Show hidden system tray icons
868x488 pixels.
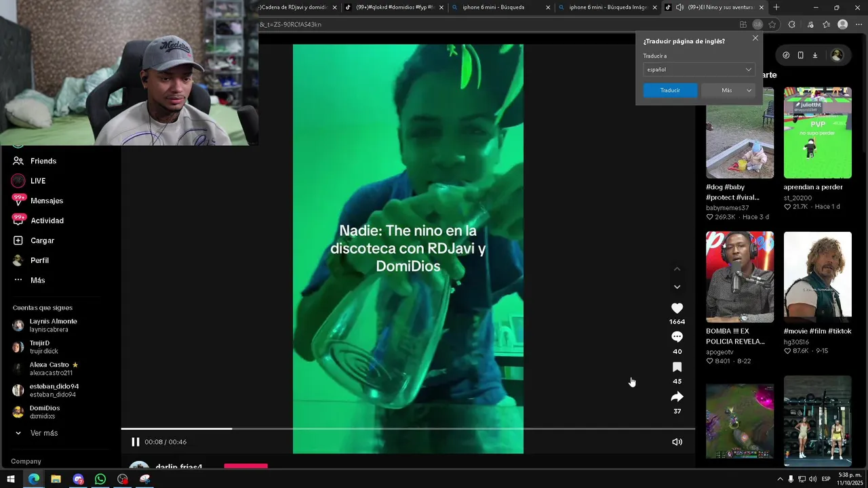click(x=779, y=479)
